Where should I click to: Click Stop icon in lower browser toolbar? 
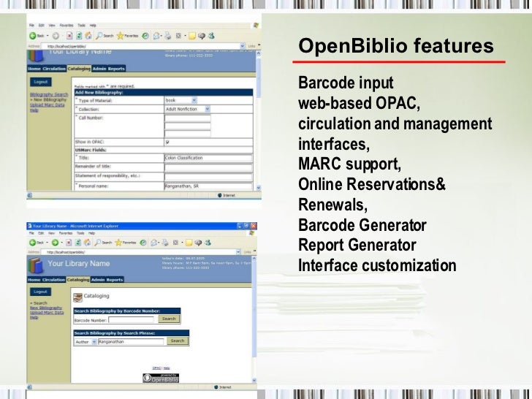(69, 243)
